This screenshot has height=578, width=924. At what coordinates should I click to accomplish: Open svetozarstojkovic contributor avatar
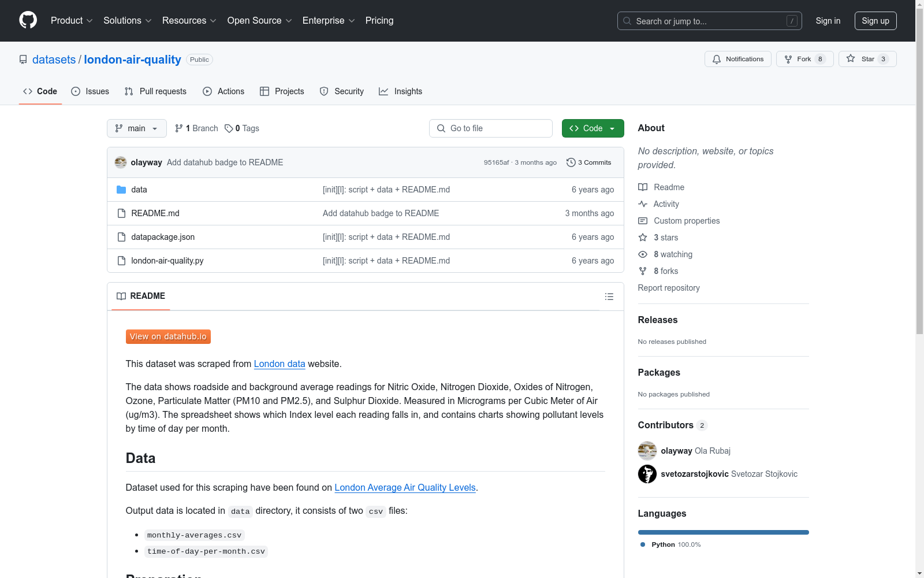(647, 474)
